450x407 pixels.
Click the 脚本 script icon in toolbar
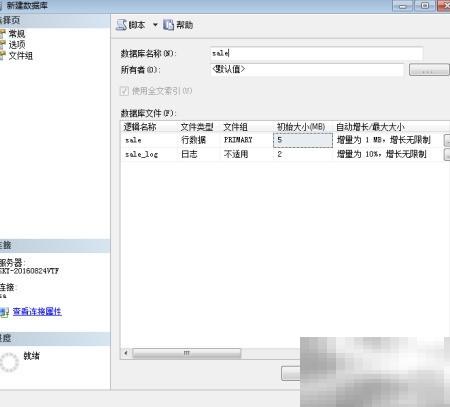pyautogui.click(x=121, y=25)
